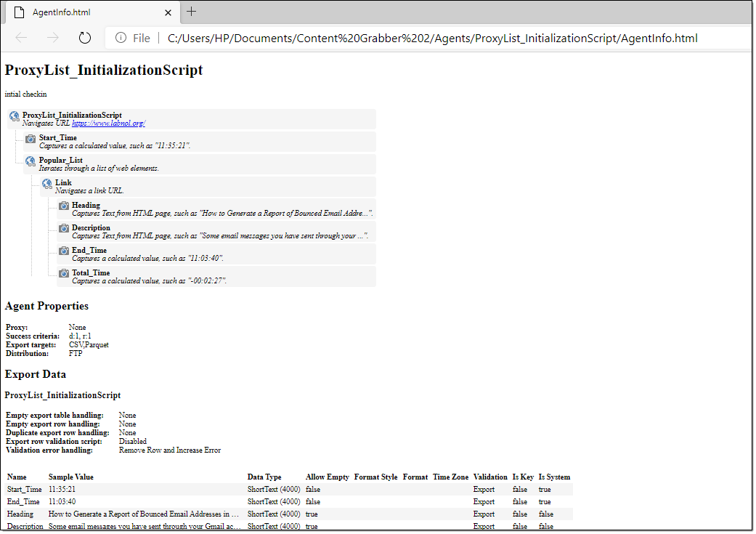Click inside the browser address bar

pyautogui.click(x=436, y=38)
